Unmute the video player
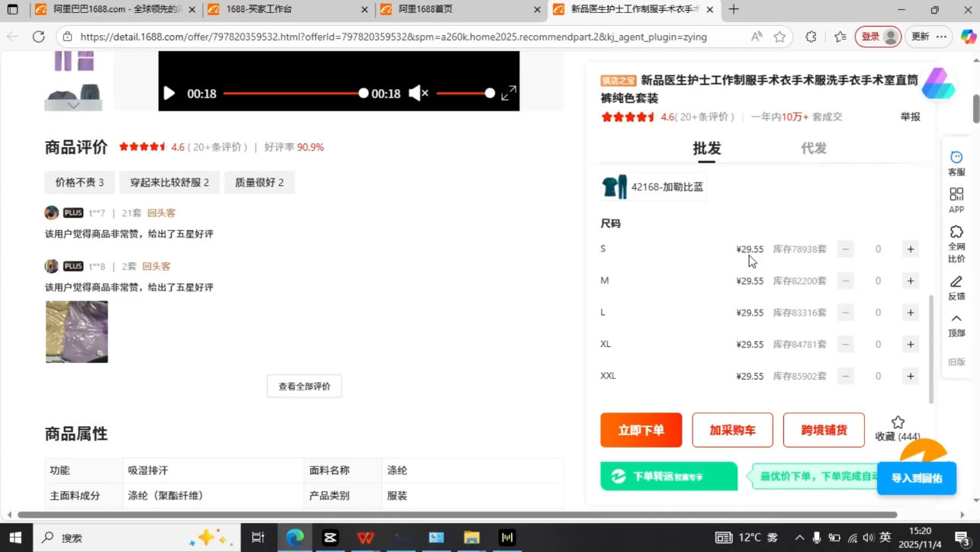Screen dimensions: 980x552 [x=418, y=93]
